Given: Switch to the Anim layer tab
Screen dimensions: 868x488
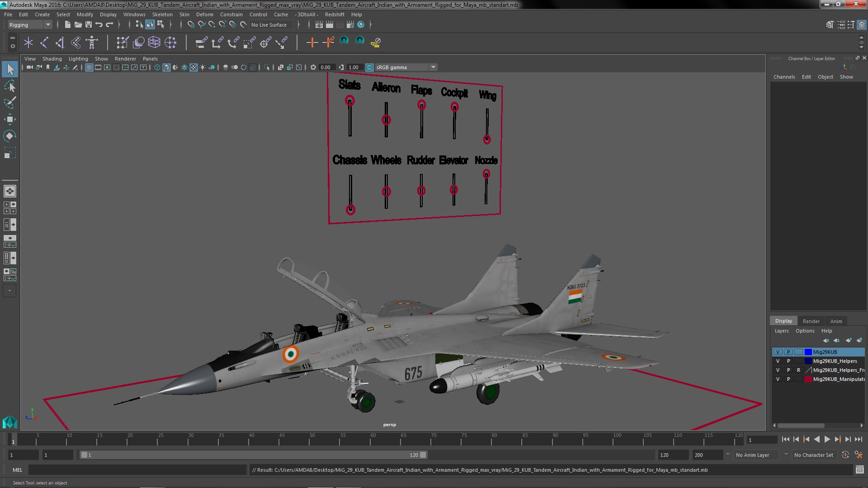Looking at the screenshot, I should click(x=836, y=321).
